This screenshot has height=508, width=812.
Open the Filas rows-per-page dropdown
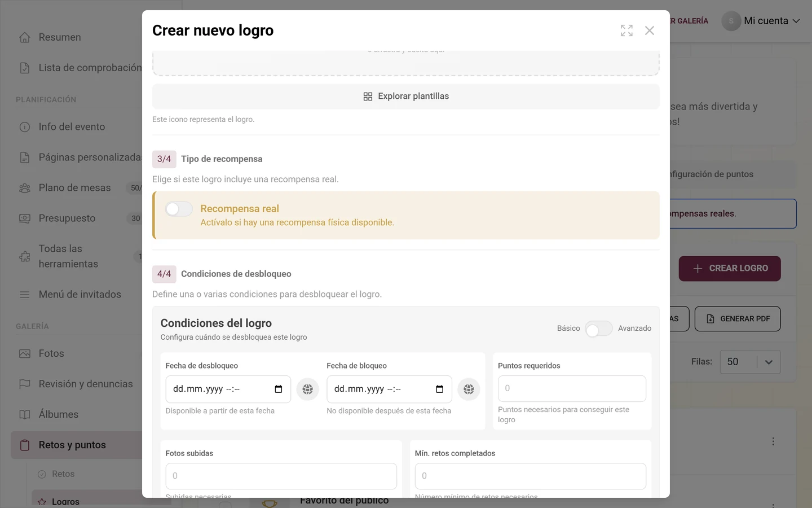point(750,362)
